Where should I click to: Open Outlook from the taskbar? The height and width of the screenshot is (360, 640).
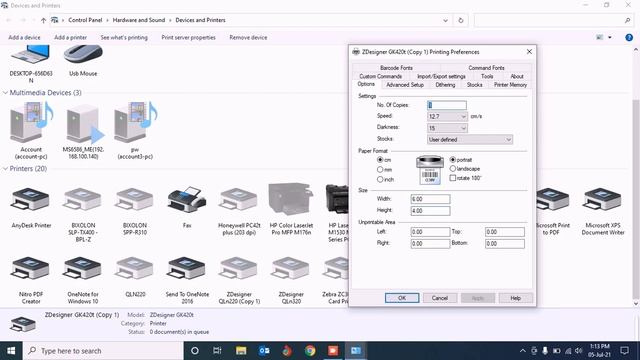pyautogui.click(x=264, y=351)
